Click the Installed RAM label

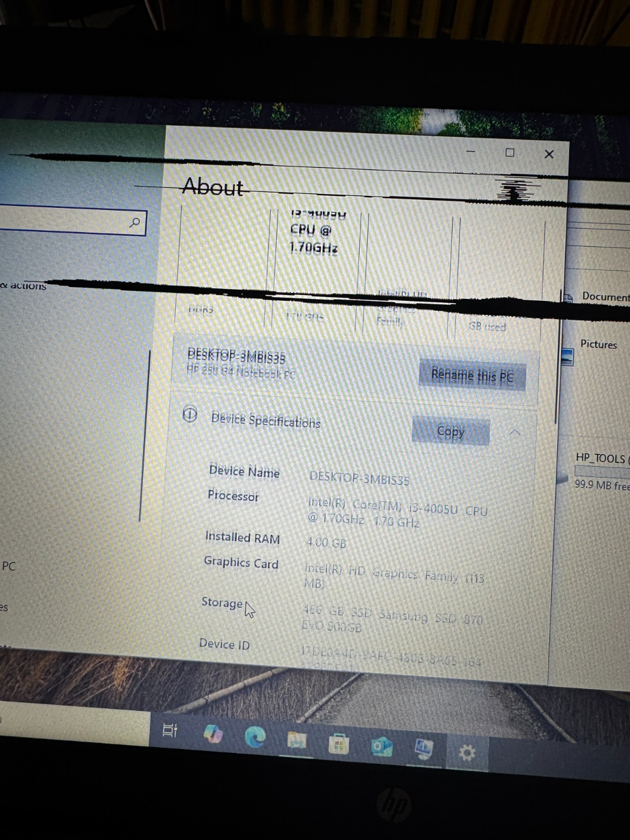click(243, 538)
